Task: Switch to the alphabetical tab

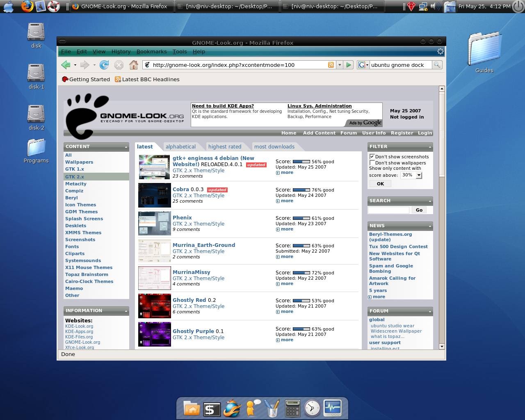Action: click(180, 146)
